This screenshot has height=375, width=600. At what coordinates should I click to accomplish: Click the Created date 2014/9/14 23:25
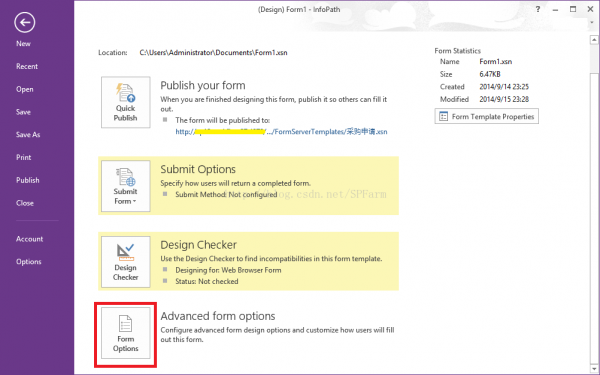pos(504,87)
